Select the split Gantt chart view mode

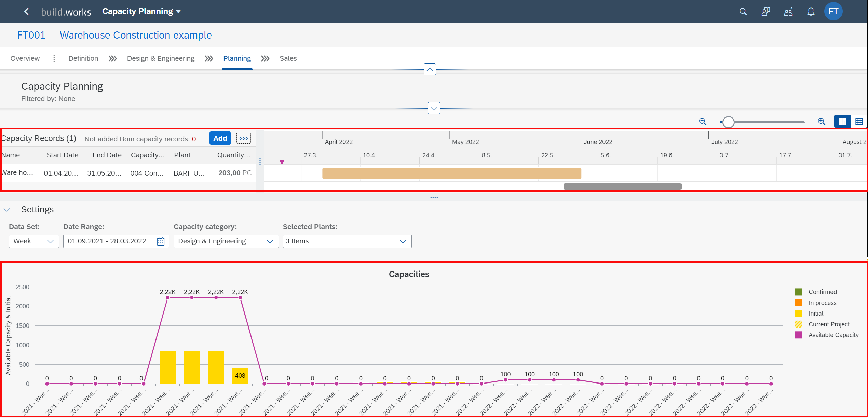click(842, 121)
